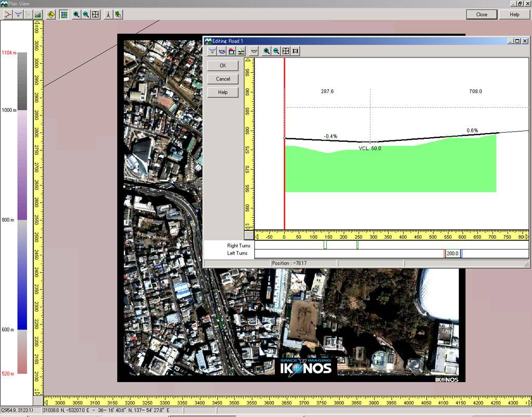Screen dimensions: 532x417
Task: Click fit-to-extents icon in Editing Road toolbar
Action: click(x=286, y=51)
